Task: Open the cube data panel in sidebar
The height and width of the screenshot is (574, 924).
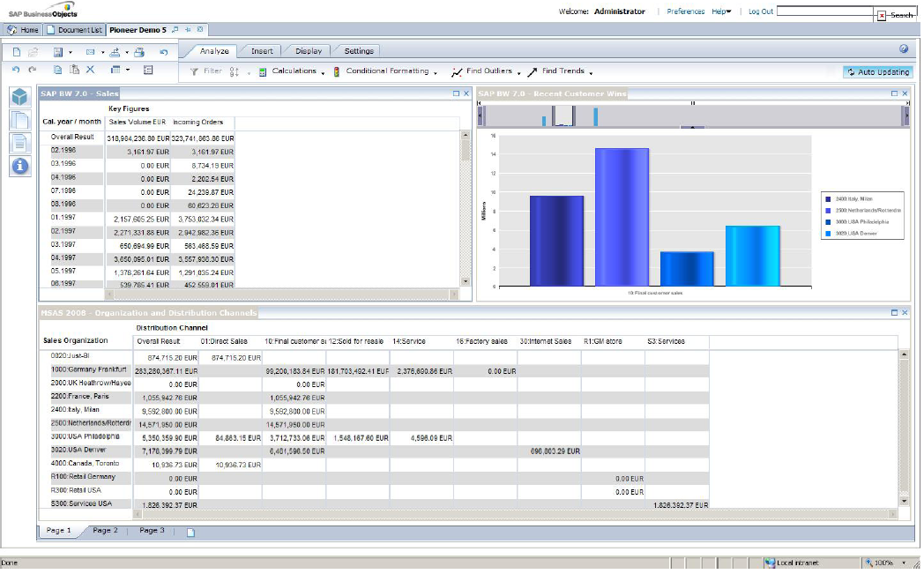Action: point(20,97)
